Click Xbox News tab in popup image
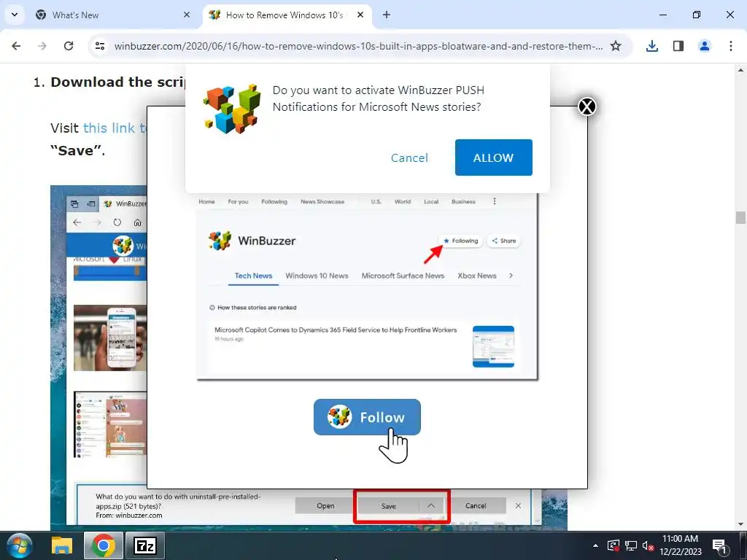The height and width of the screenshot is (560, 747). pos(477,276)
